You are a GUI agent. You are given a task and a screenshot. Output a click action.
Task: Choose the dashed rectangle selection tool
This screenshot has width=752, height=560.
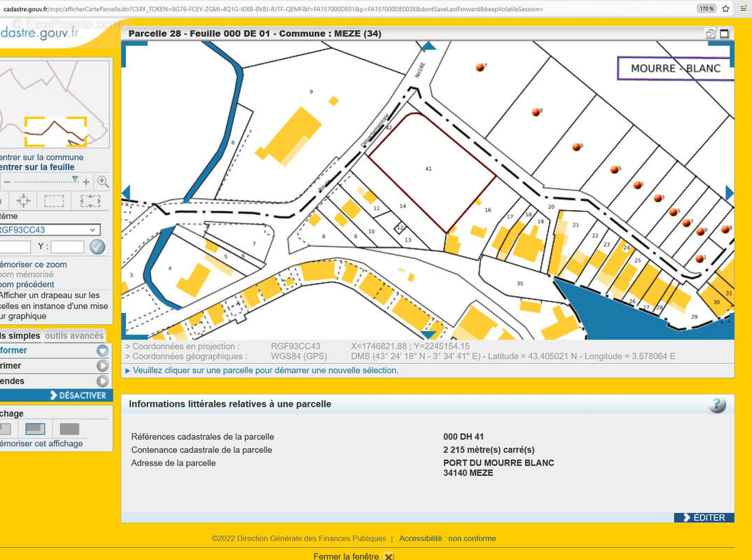click(55, 201)
